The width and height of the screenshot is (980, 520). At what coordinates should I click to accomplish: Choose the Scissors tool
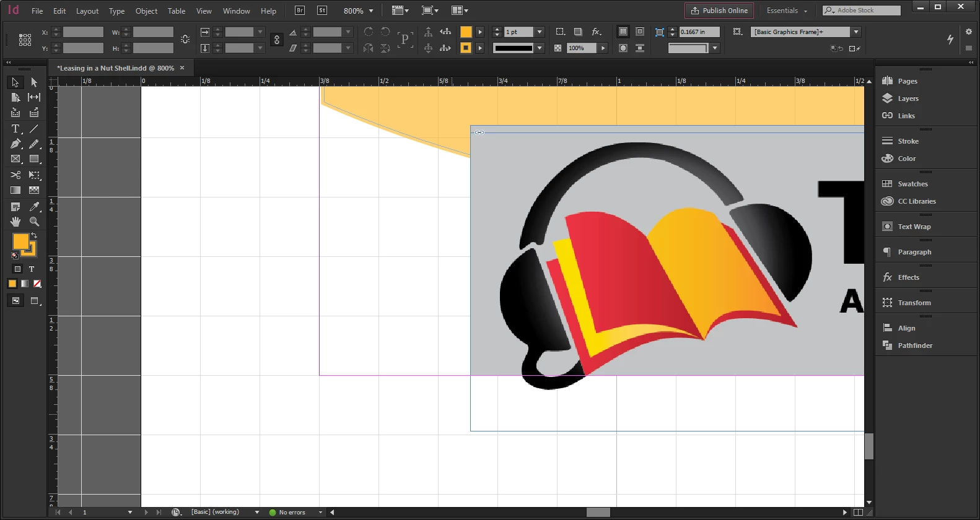(15, 175)
